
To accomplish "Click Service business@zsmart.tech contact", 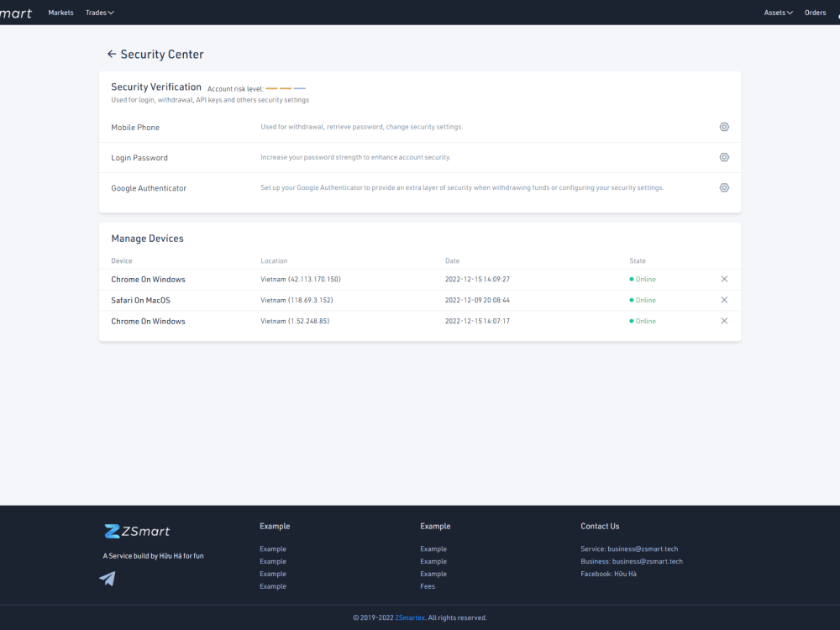I will pyautogui.click(x=629, y=549).
